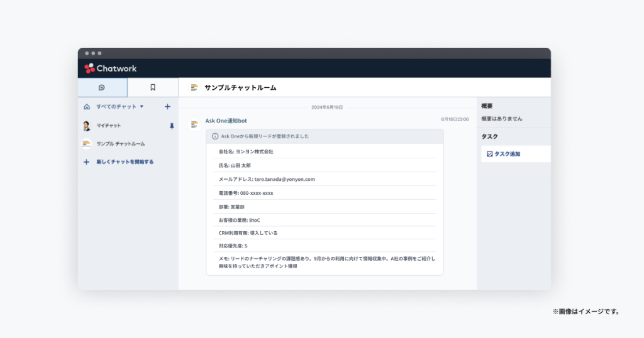Click the home icon in sidebar
Viewport: 644px width, 338px height.
pyautogui.click(x=87, y=107)
